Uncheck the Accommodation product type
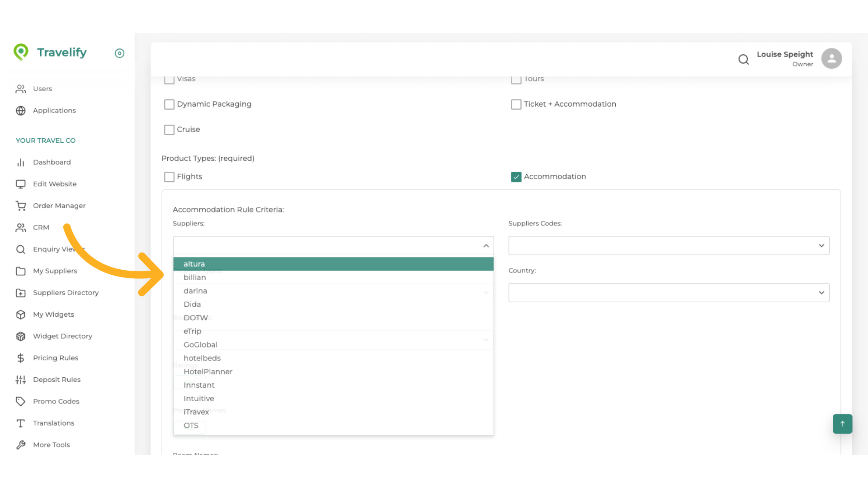 pyautogui.click(x=516, y=177)
